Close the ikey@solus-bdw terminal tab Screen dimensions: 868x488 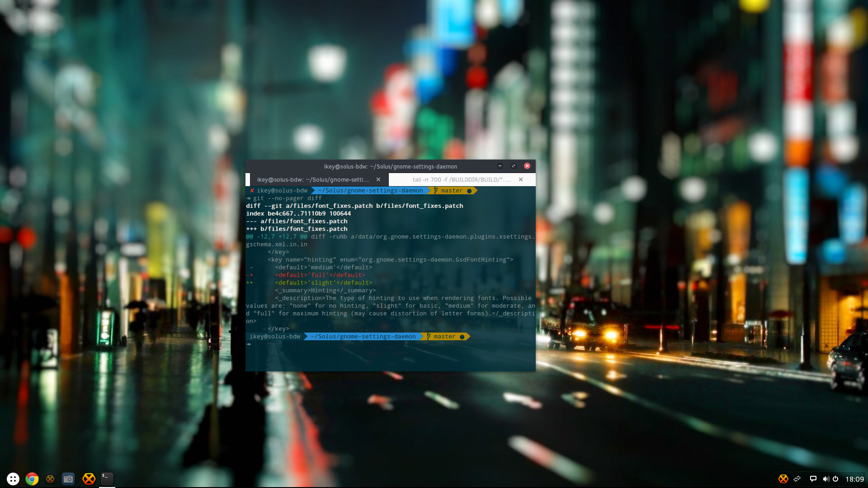(x=378, y=180)
